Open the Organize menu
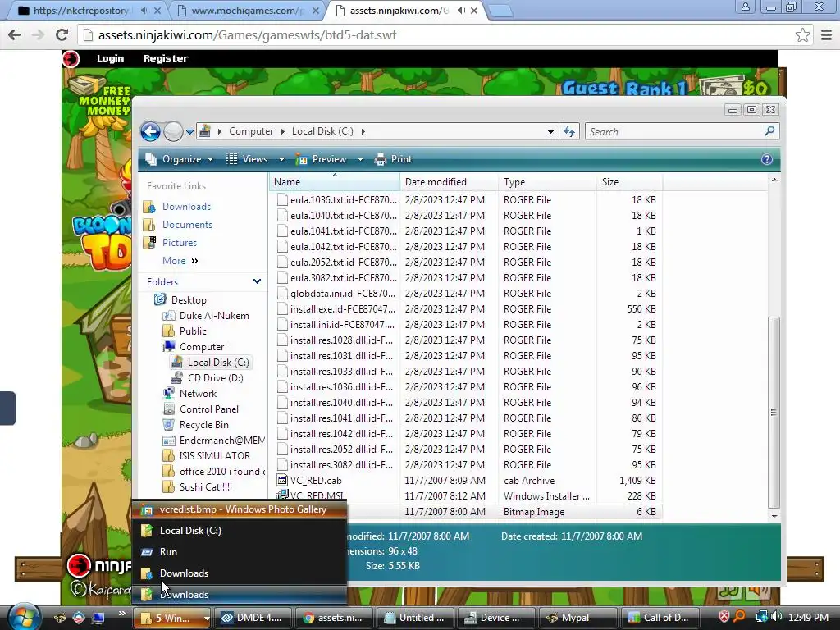 [180, 159]
